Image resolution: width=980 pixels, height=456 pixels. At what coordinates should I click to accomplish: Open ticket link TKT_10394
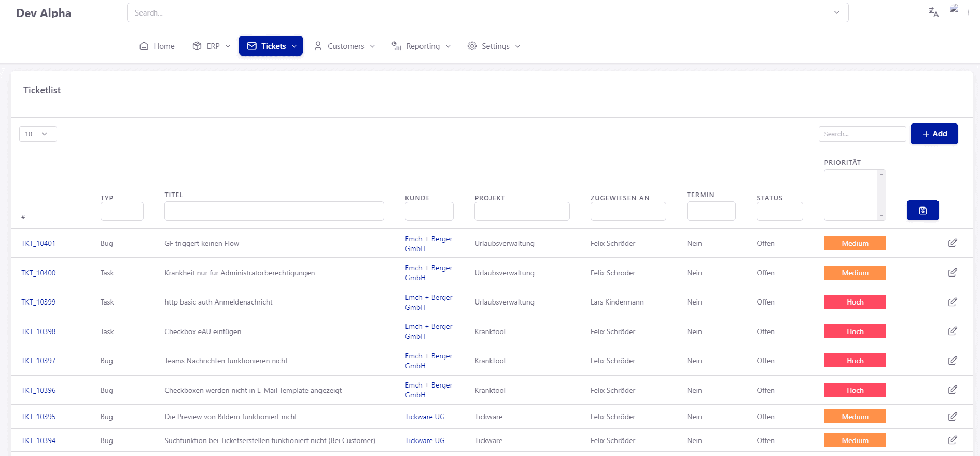(38, 440)
